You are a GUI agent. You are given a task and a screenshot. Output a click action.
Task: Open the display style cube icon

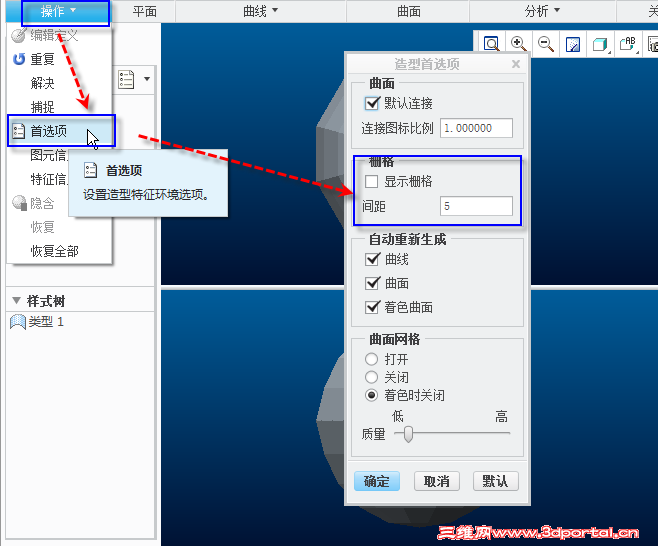[x=600, y=44]
